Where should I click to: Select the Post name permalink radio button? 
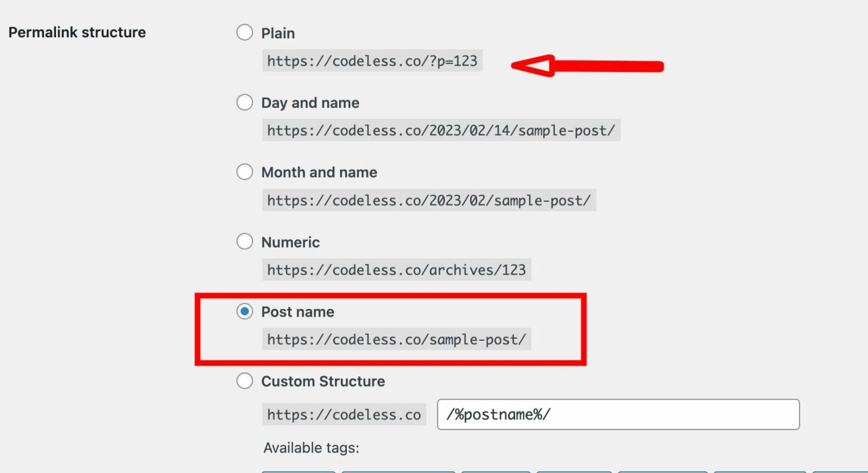tap(245, 311)
